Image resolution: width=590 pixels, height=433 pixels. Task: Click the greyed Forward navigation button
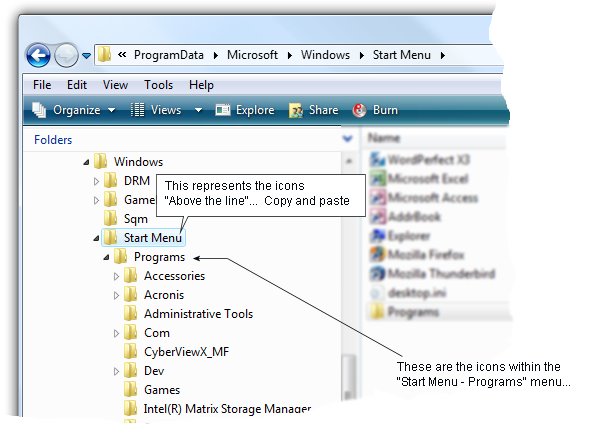click(66, 55)
